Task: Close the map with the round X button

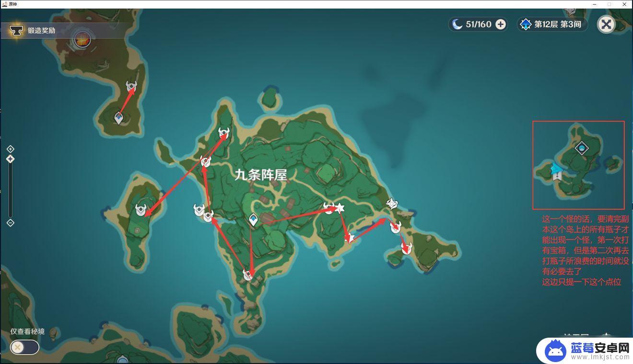Action: tap(606, 24)
